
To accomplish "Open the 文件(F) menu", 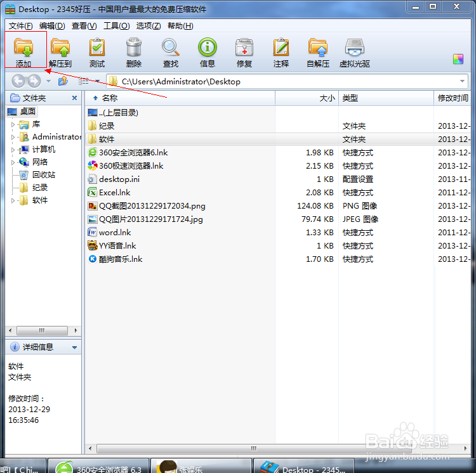I will pos(21,26).
